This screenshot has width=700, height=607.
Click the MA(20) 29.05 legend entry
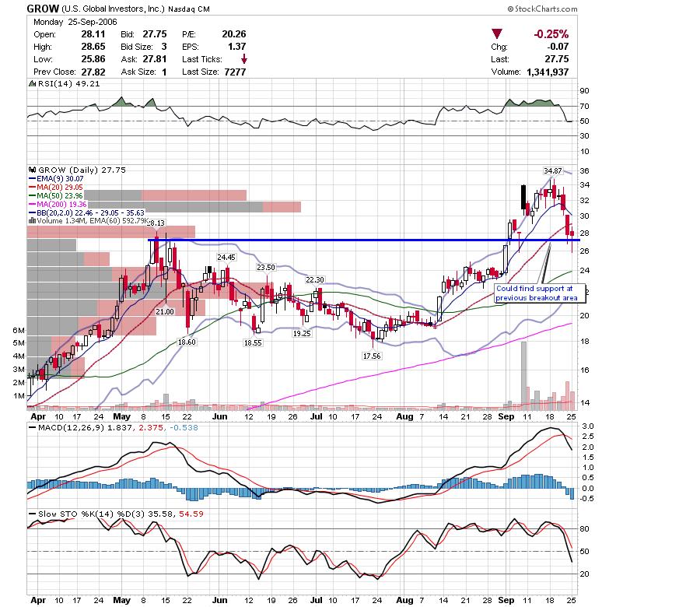[56, 187]
